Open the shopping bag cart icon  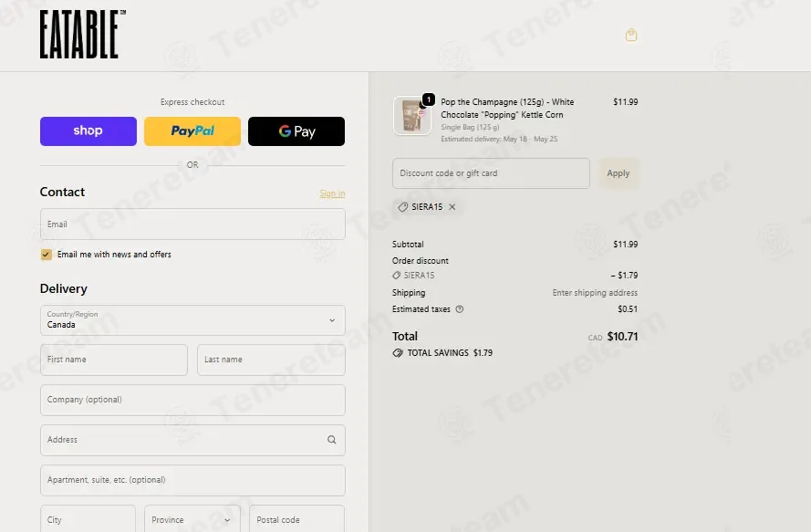[x=631, y=36]
